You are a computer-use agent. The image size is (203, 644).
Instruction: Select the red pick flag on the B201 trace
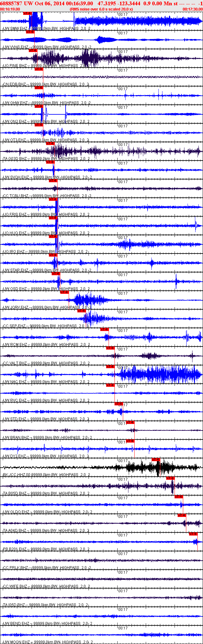click(193, 534)
